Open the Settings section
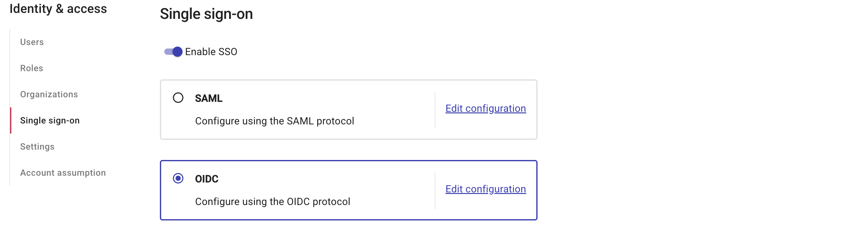The width and height of the screenshot is (868, 245). (37, 147)
